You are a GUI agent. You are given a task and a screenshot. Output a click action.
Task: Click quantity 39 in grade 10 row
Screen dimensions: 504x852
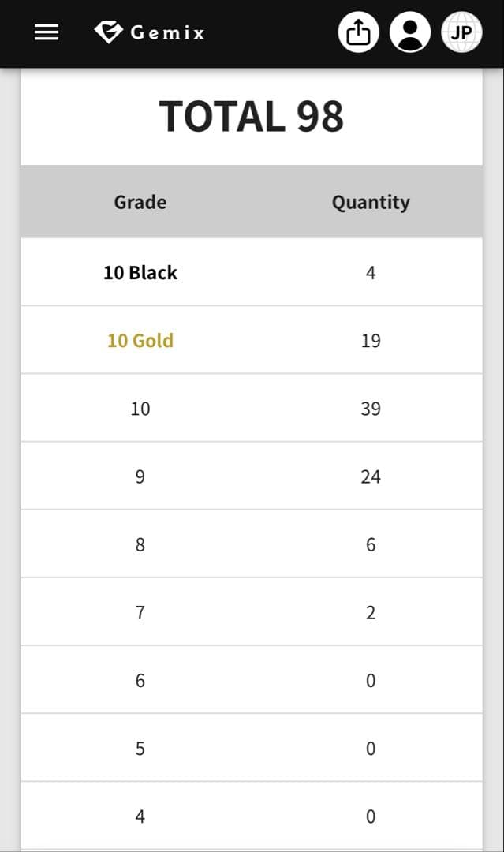coord(370,408)
